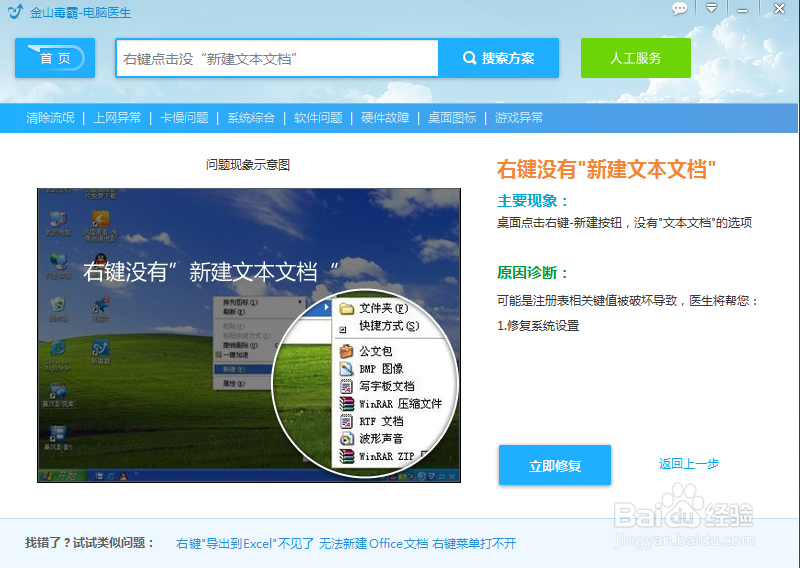Select 系统综合 category

coord(251,118)
